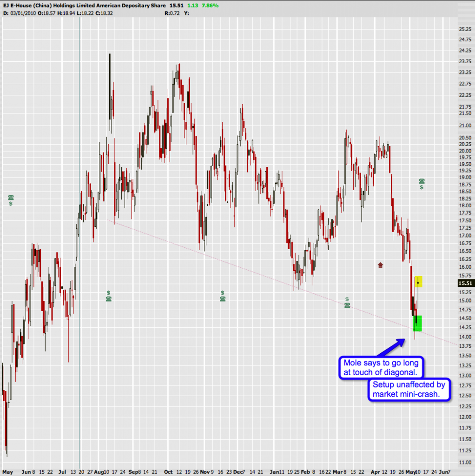Select the vertical teal cursor line at Jul 20
The image size is (475, 476).
pos(79,243)
